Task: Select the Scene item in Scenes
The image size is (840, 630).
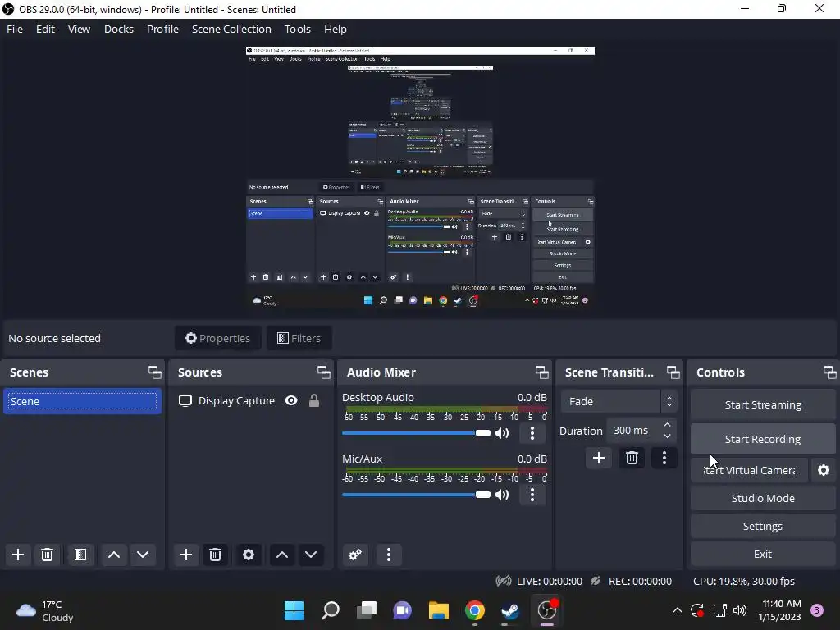Action: click(x=82, y=401)
